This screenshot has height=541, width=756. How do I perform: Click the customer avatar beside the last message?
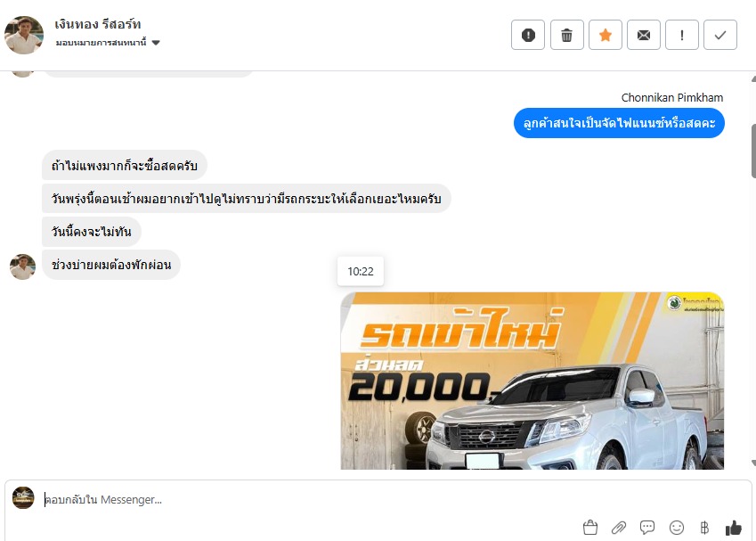pos(22,266)
